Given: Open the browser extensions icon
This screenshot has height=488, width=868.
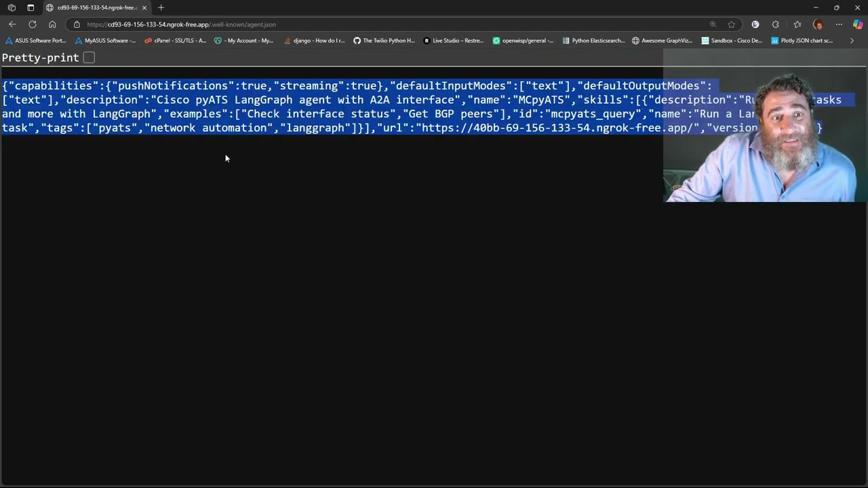Looking at the screenshot, I should click(x=776, y=24).
